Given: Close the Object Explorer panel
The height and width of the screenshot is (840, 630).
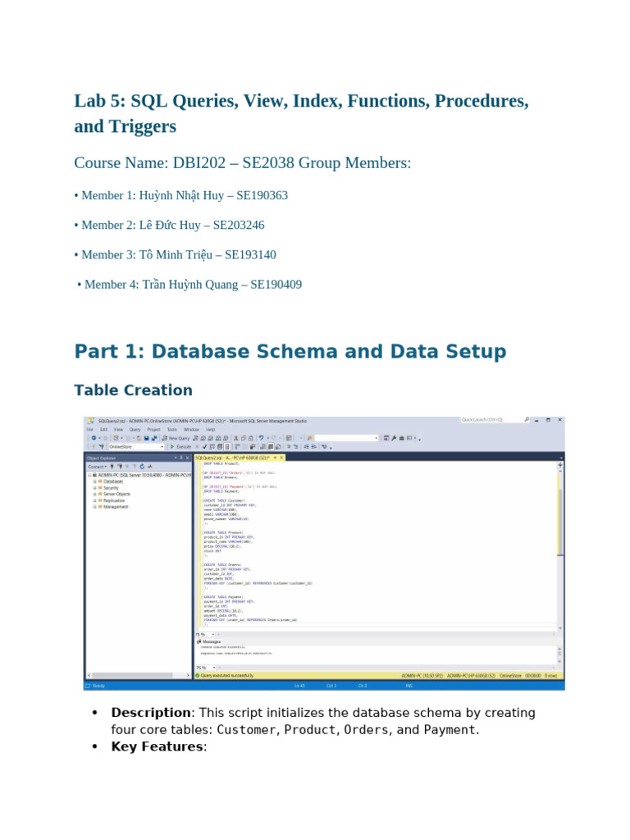Looking at the screenshot, I should [188, 458].
